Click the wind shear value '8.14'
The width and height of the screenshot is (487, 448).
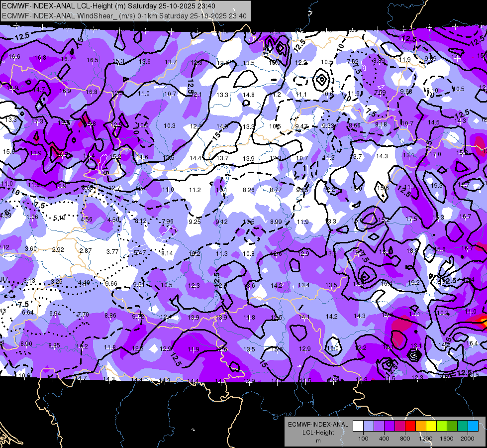[167, 253]
